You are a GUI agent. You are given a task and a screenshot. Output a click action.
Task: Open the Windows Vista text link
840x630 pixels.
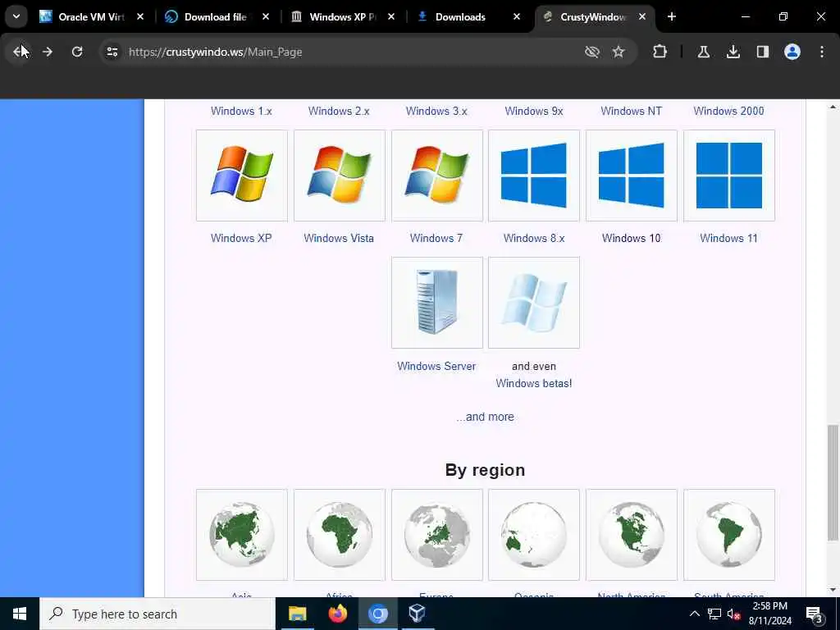point(339,238)
